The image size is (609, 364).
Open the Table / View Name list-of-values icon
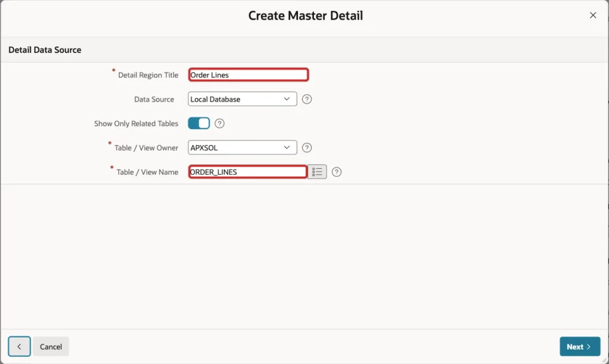click(x=317, y=172)
